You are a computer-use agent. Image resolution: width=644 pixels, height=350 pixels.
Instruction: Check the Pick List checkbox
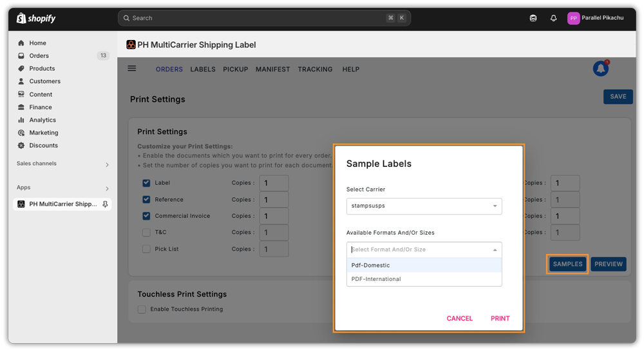pyautogui.click(x=146, y=249)
